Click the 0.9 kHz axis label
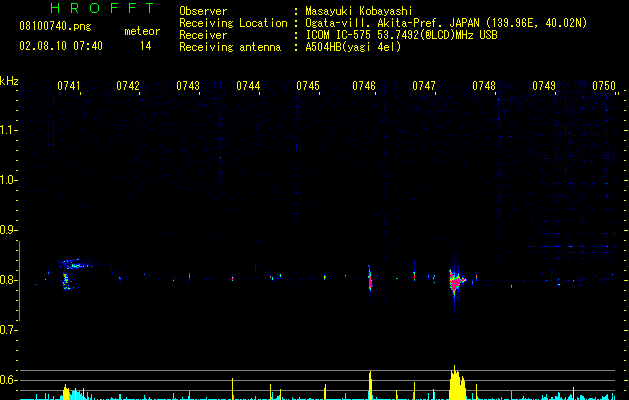This screenshot has height=400, width=629. point(8,230)
